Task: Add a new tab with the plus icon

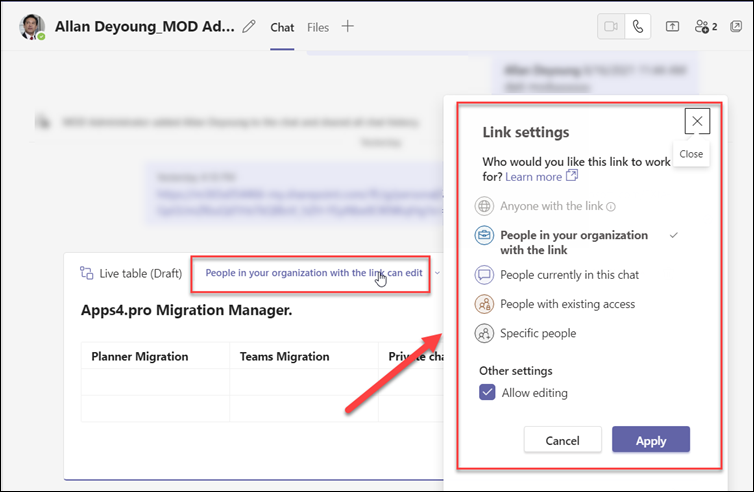Action: (348, 27)
